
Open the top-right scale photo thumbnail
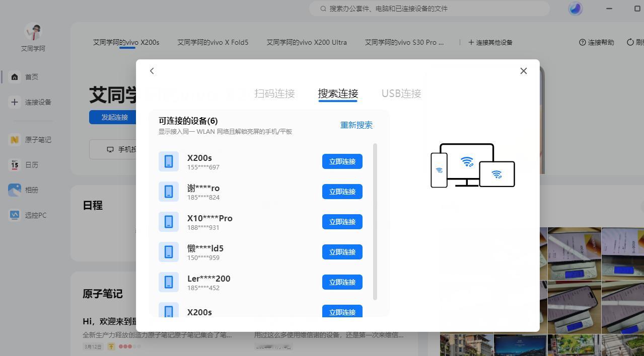[x=623, y=253]
